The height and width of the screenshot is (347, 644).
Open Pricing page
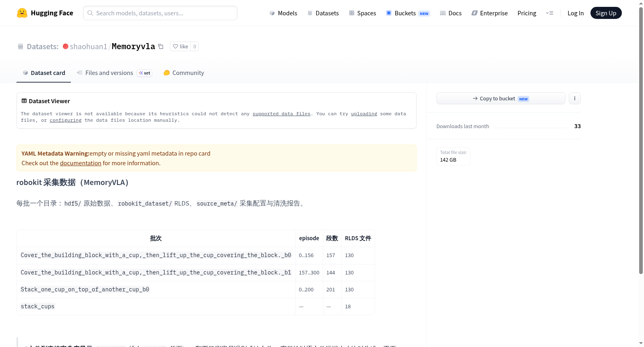527,13
